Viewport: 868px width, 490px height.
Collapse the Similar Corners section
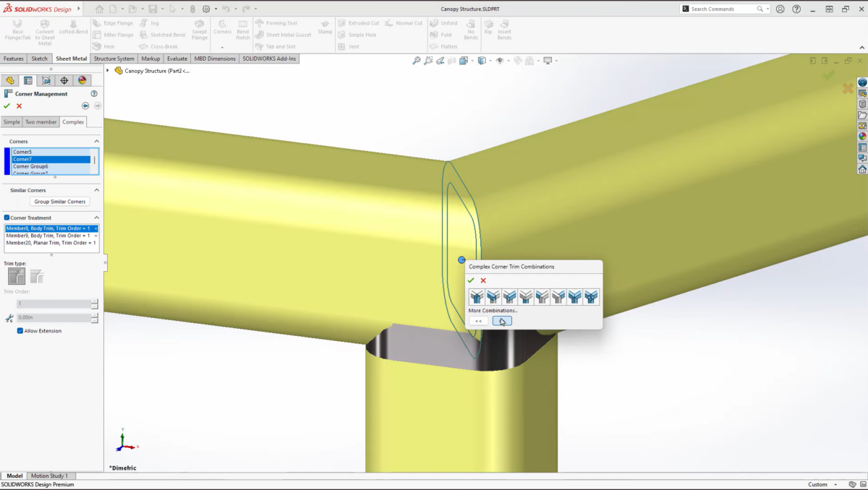[x=97, y=190]
